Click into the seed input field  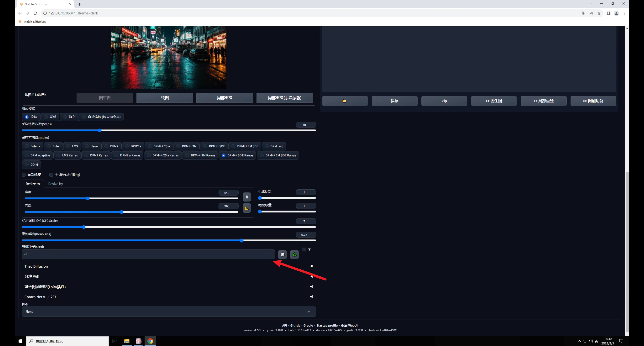[148, 254]
